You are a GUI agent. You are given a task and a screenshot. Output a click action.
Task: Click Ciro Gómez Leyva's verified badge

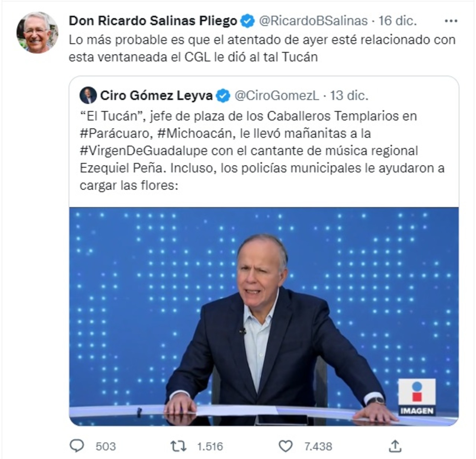coord(223,96)
